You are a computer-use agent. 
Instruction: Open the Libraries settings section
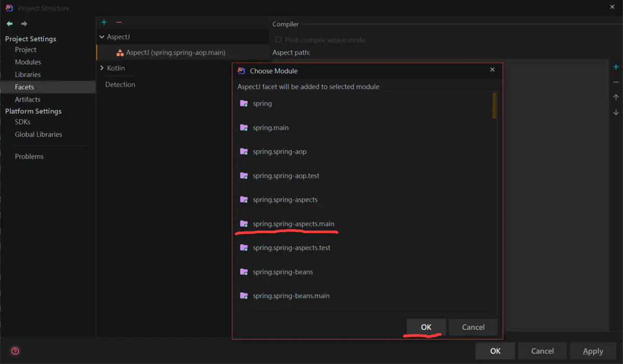click(x=28, y=75)
